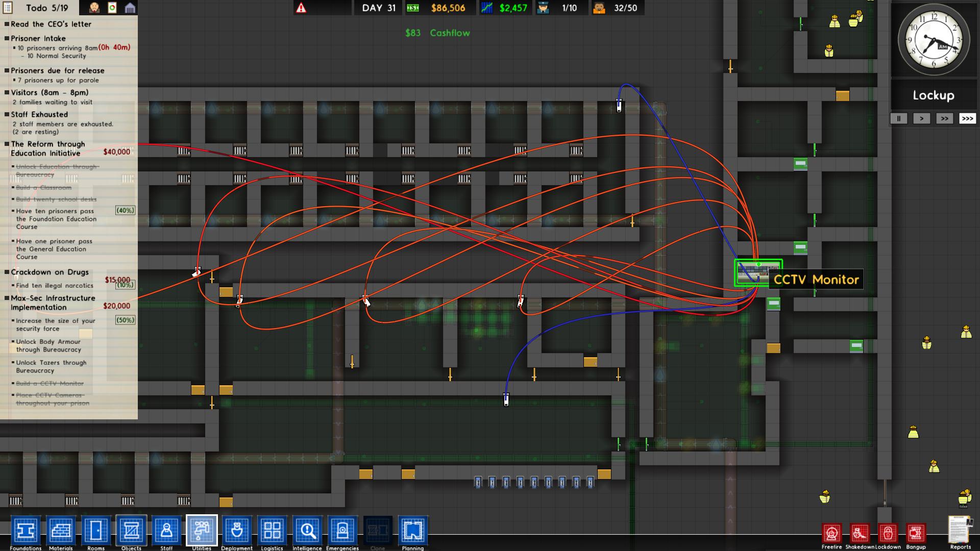Activate the Lockdown button
This screenshot has height=551, width=980.
click(x=888, y=534)
